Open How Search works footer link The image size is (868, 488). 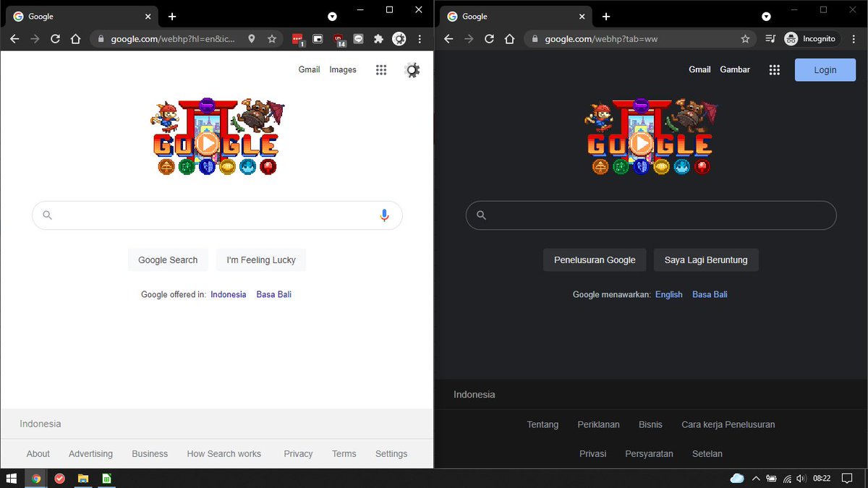(x=224, y=454)
